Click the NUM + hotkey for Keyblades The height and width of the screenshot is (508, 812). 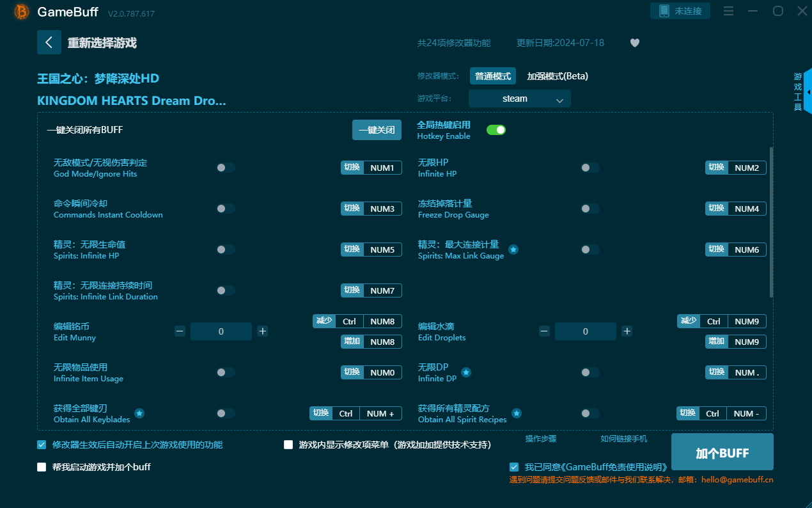[380, 413]
